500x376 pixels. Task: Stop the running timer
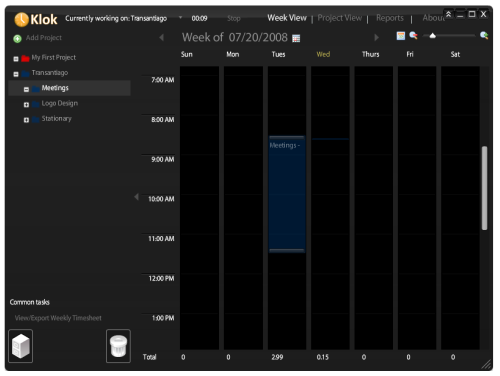234,18
